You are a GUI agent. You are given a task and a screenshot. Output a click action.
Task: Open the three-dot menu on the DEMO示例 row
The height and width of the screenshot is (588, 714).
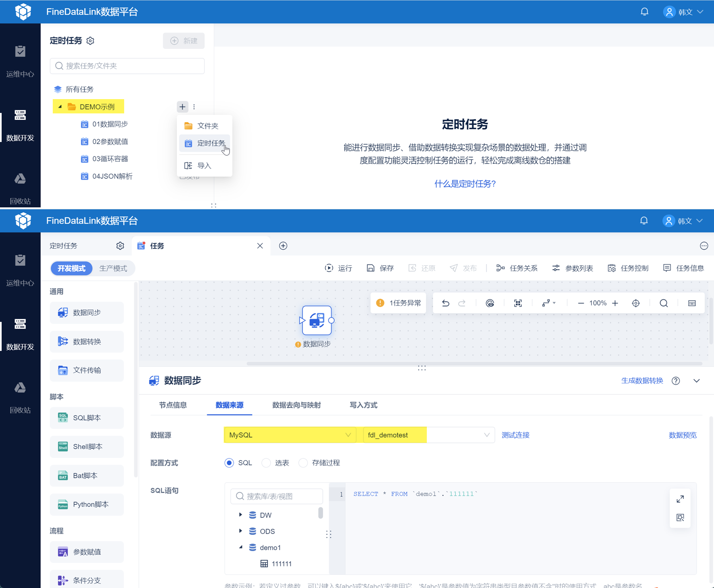pyautogui.click(x=194, y=107)
